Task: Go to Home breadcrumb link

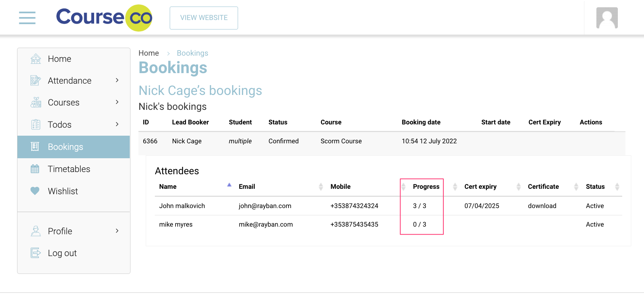Action: point(149,53)
